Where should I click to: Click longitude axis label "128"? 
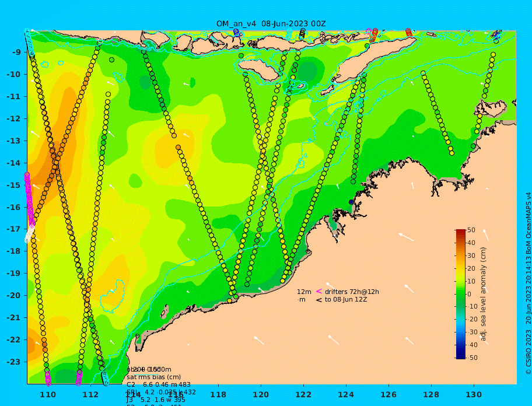(431, 394)
